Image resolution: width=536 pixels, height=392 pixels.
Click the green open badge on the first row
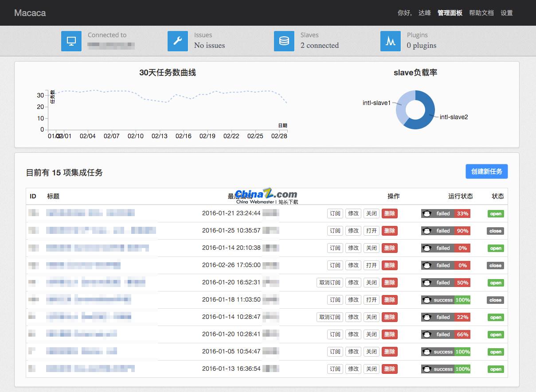(495, 213)
